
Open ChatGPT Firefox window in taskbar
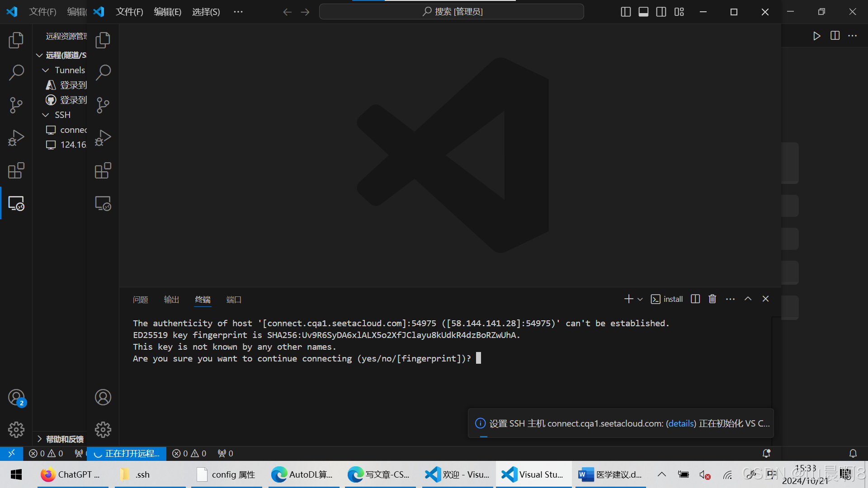click(x=73, y=474)
